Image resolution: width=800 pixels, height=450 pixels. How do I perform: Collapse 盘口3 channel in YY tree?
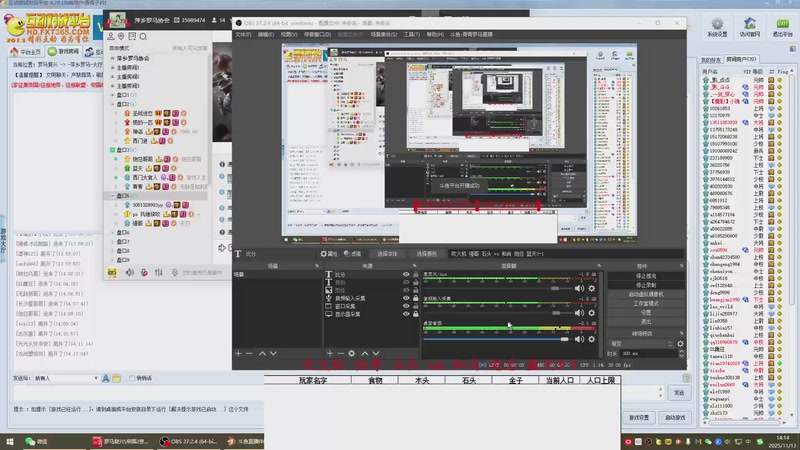point(113,150)
